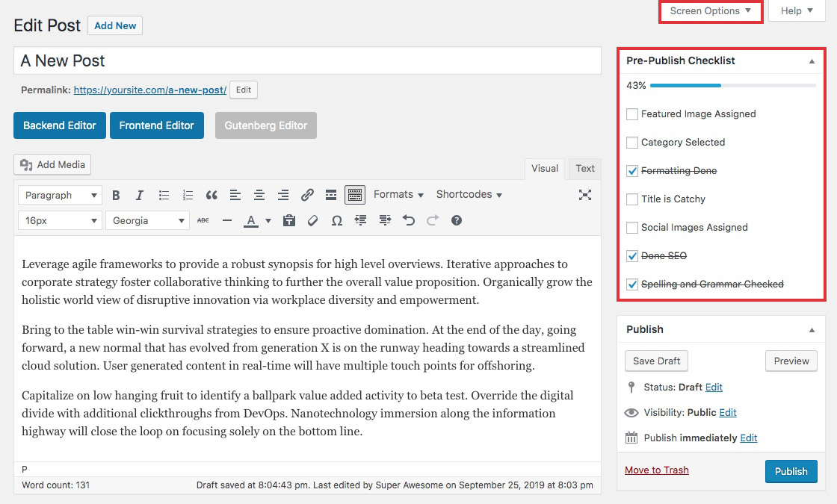
Task: Undo the last change
Action: click(408, 220)
